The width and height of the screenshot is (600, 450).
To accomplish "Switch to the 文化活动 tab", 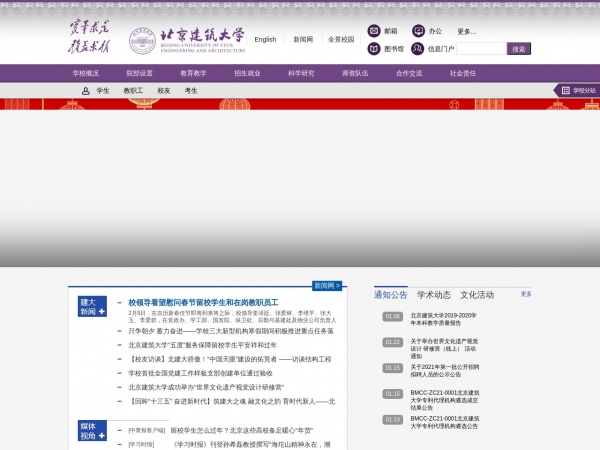I will click(477, 295).
